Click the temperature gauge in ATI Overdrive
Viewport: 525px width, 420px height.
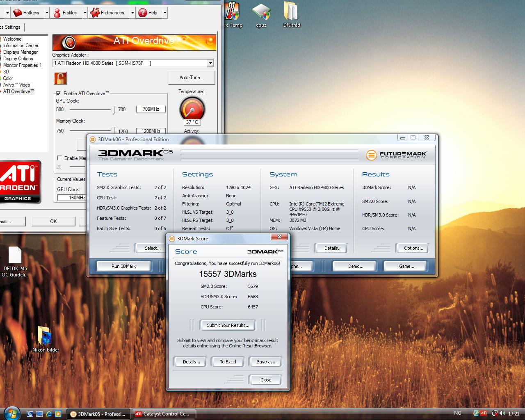click(x=192, y=109)
